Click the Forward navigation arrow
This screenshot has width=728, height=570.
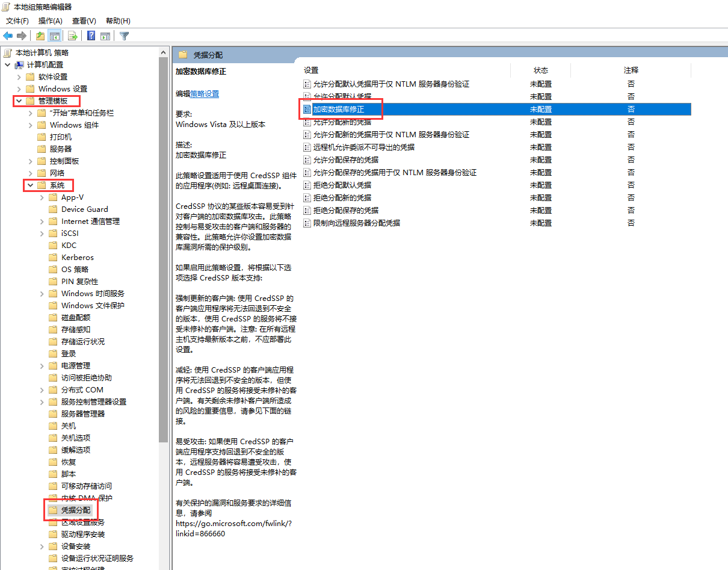coord(22,36)
